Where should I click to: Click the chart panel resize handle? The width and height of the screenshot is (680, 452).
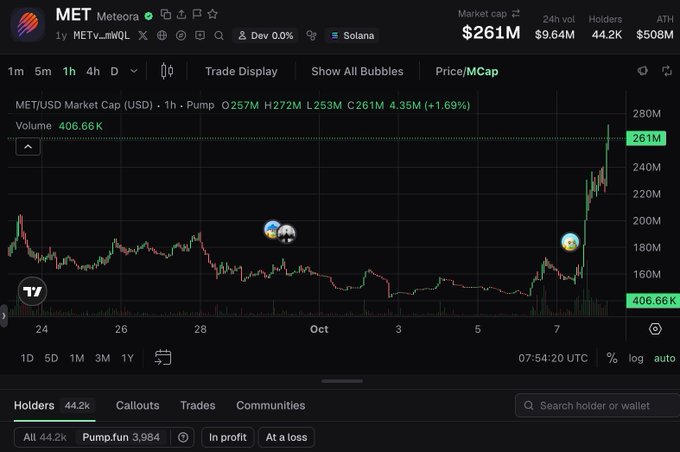point(342,381)
